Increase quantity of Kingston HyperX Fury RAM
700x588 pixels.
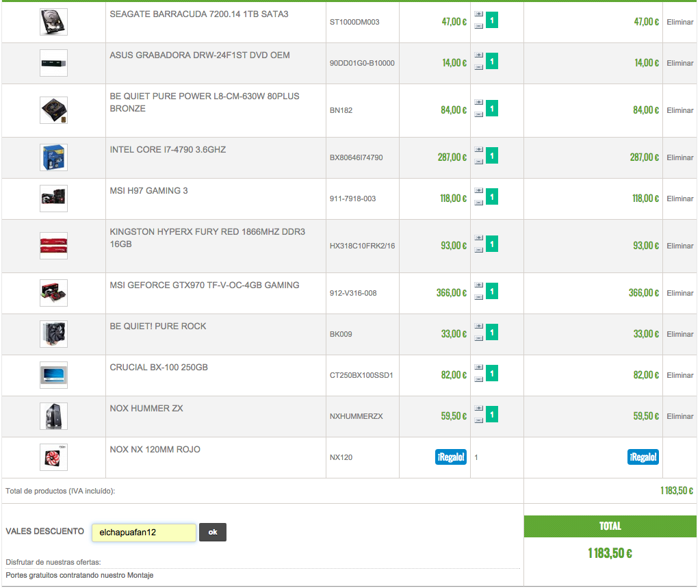point(478,238)
